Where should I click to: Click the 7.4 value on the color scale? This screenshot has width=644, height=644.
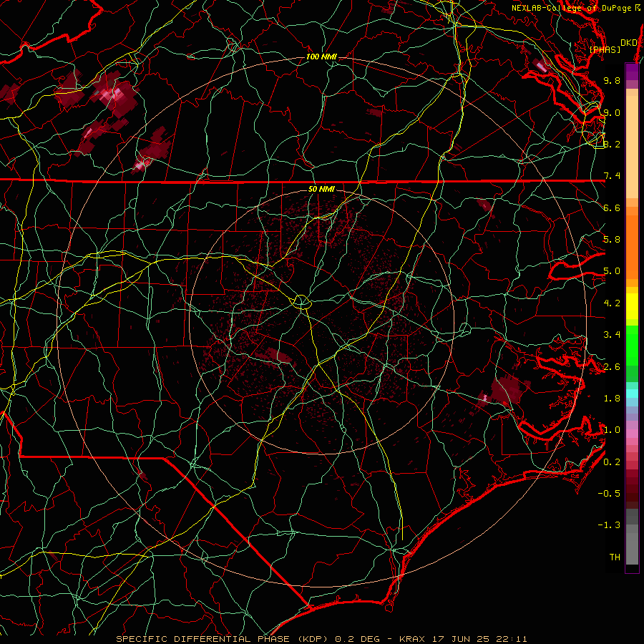[612, 176]
